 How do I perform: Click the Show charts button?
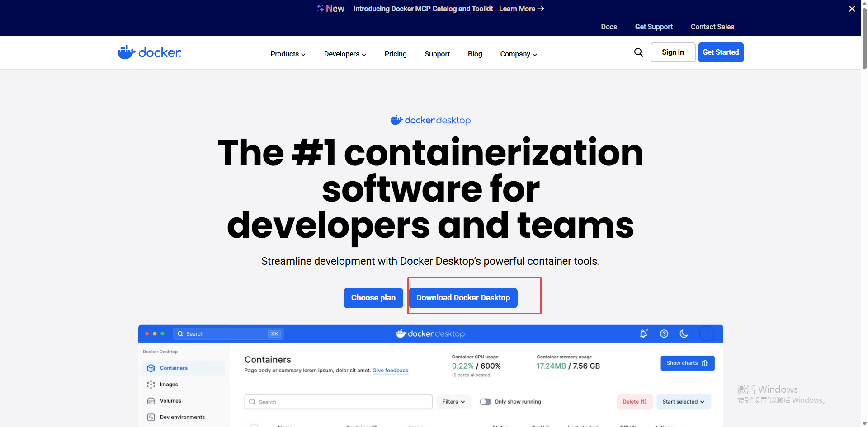[687, 363]
